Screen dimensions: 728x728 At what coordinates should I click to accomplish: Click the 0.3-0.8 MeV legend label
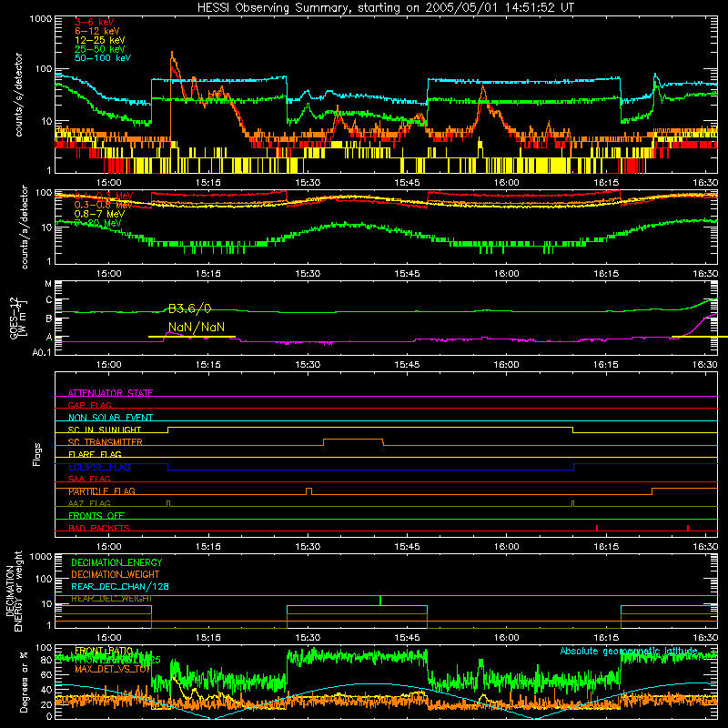(103, 205)
